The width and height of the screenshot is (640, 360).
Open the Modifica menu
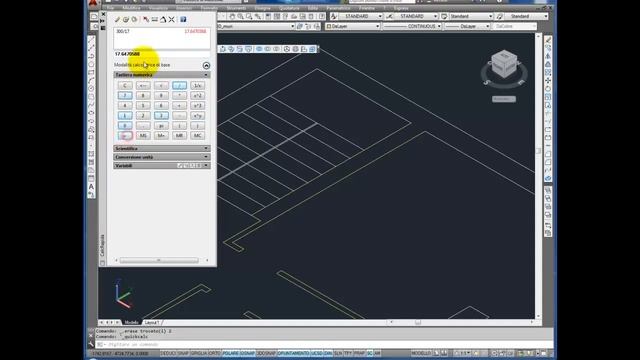click(131, 8)
